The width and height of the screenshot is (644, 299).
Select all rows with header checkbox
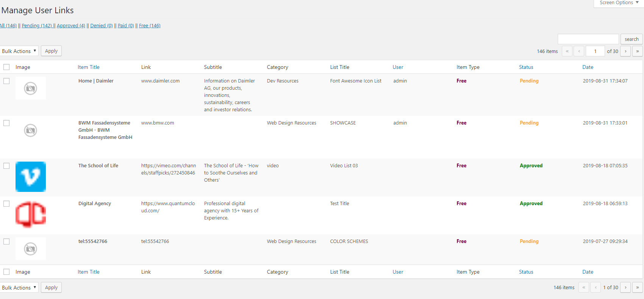tap(6, 67)
